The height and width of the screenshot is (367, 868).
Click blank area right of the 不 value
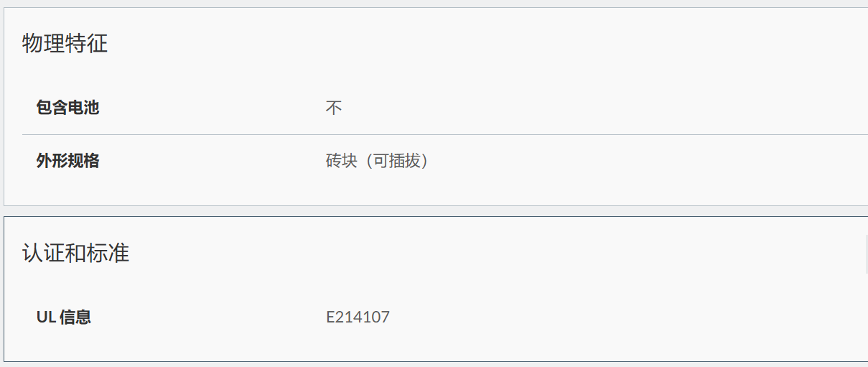tap(603, 108)
